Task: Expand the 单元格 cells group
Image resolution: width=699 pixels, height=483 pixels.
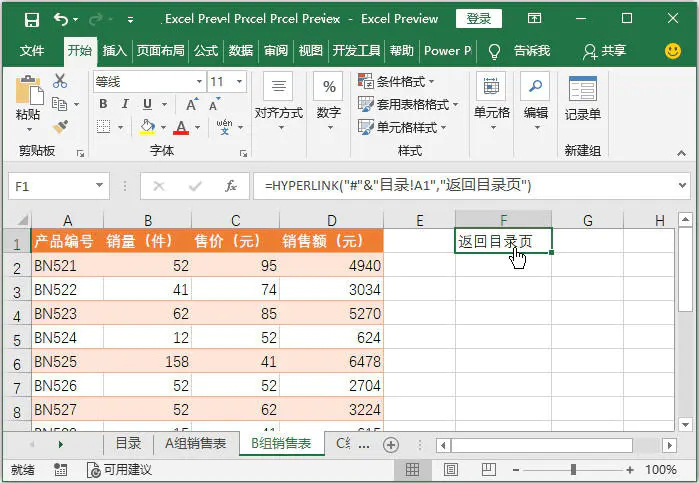Action: (491, 103)
